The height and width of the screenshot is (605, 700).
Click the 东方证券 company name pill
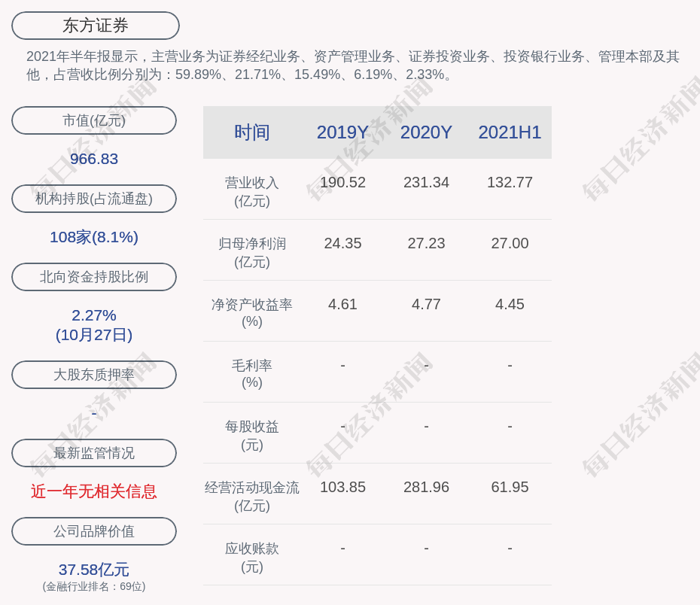(95, 26)
